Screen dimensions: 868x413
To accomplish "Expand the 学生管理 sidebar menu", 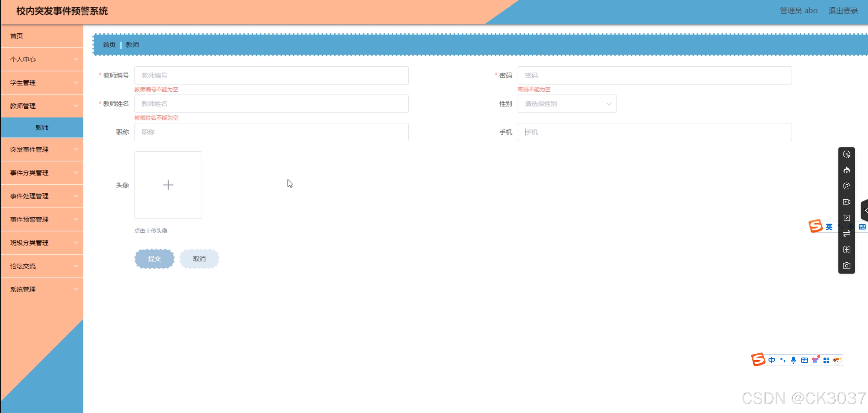I will (x=42, y=83).
